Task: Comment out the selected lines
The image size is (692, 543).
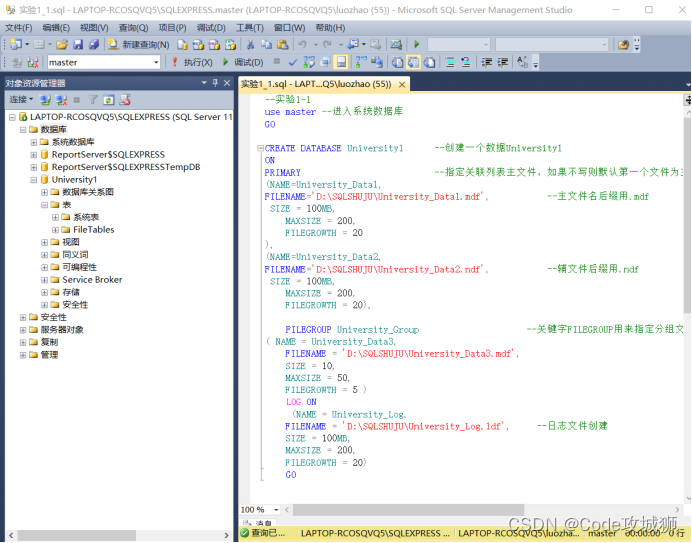Action: pos(450,62)
